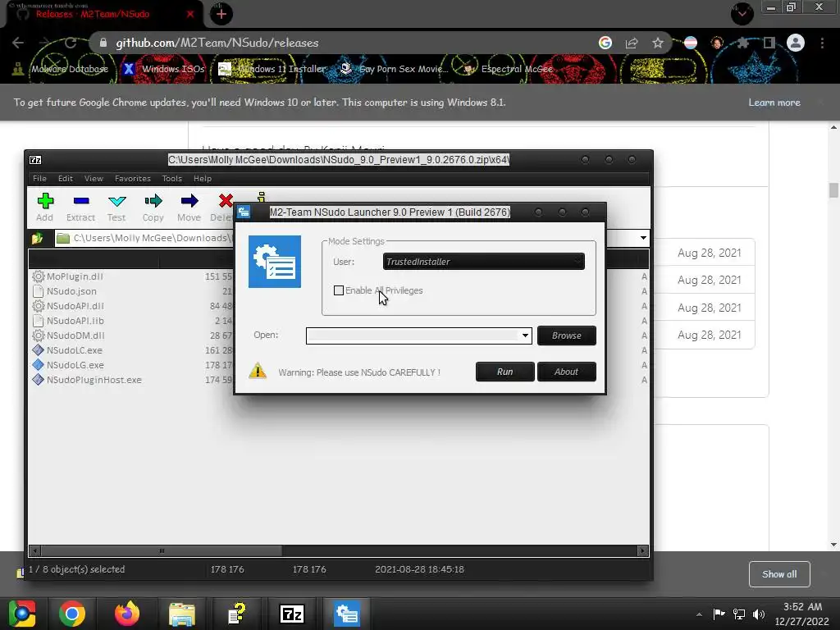Click the Chrome back navigation arrow

18,43
